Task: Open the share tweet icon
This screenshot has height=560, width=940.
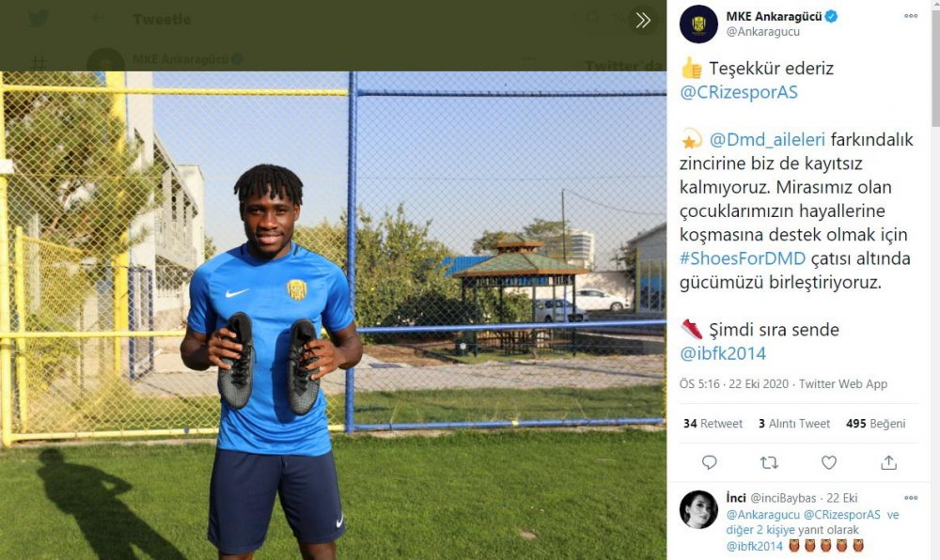Action: click(x=888, y=462)
